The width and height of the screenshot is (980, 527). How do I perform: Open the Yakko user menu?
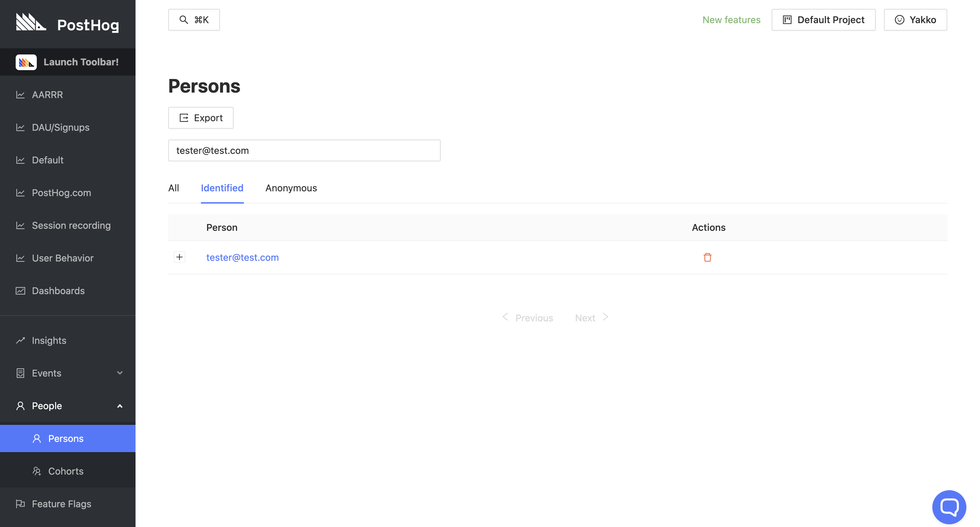click(x=915, y=20)
